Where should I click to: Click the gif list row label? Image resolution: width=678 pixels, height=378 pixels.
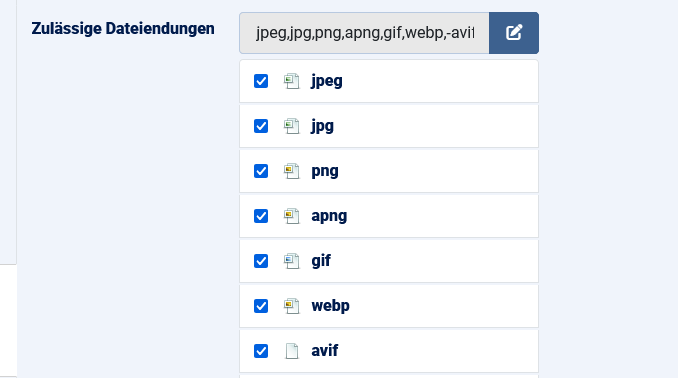coord(321,261)
